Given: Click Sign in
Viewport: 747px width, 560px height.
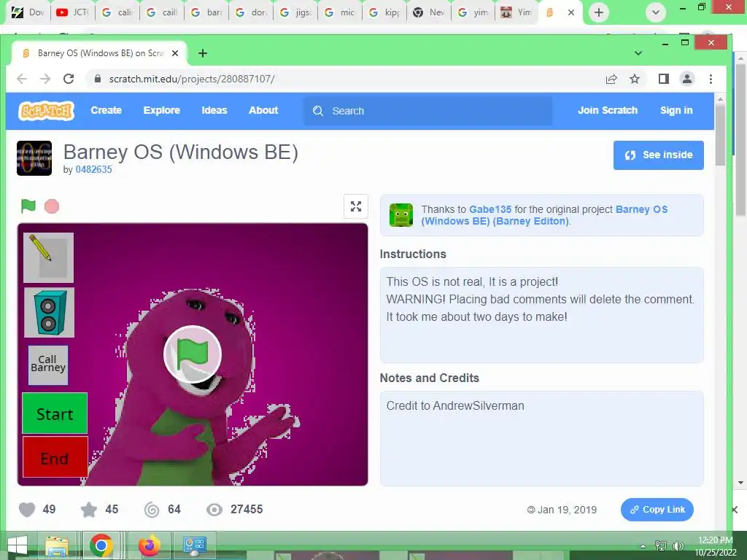Looking at the screenshot, I should point(676,111).
